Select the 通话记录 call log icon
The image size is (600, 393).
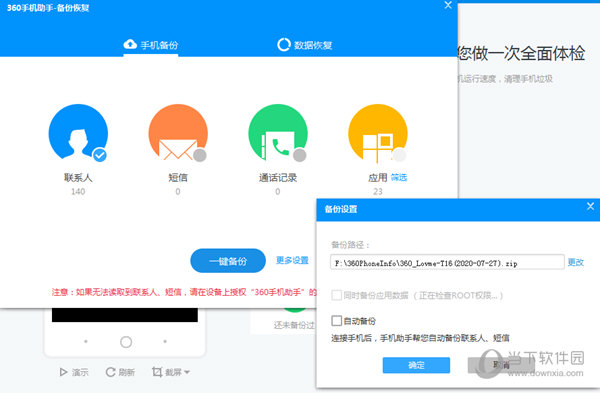(278, 133)
